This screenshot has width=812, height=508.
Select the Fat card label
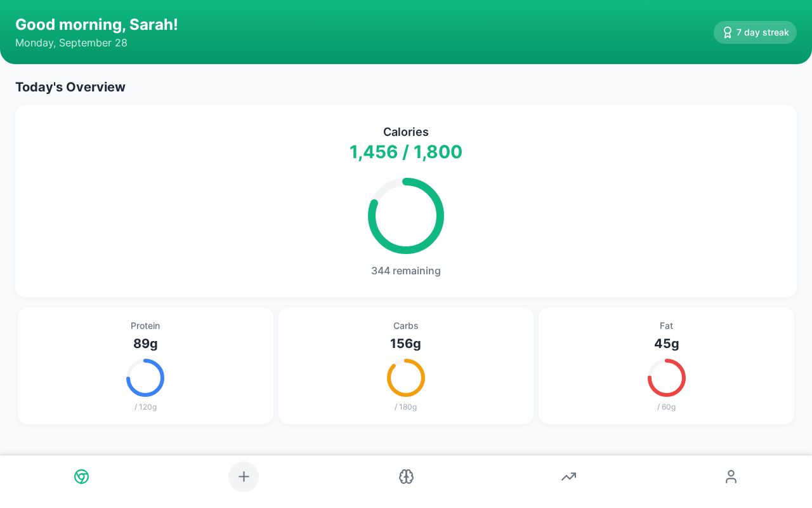pos(666,326)
